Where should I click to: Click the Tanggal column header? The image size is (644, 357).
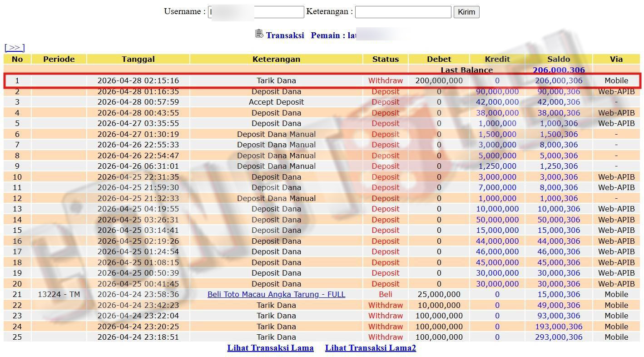click(x=138, y=59)
